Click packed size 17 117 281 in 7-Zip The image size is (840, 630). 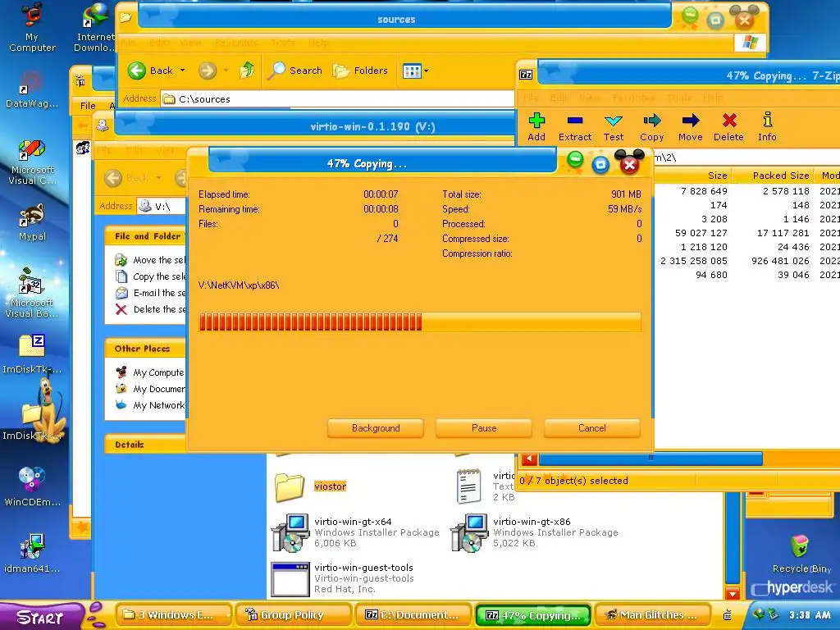point(783,233)
